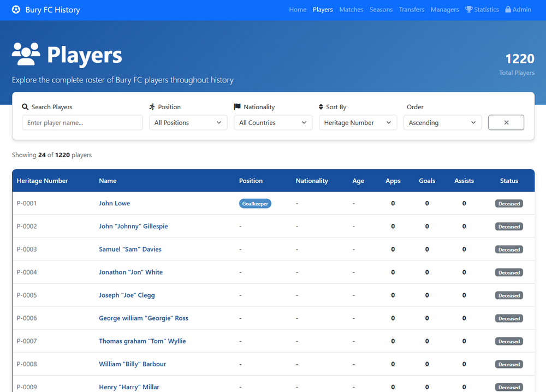View Joseph "Joe" Clegg's profile
The width and height of the screenshot is (546, 392).
[127, 295]
